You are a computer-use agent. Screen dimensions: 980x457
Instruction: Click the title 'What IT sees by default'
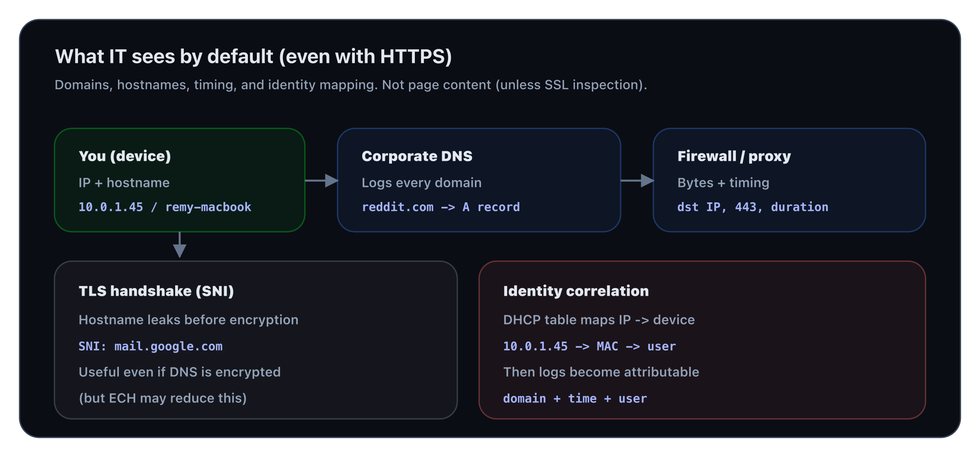(253, 56)
